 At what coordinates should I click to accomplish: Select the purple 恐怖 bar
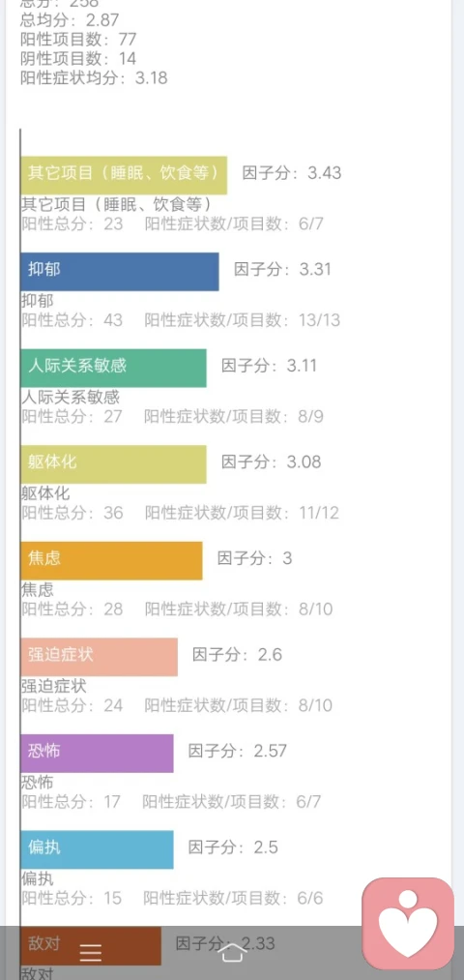(x=97, y=753)
